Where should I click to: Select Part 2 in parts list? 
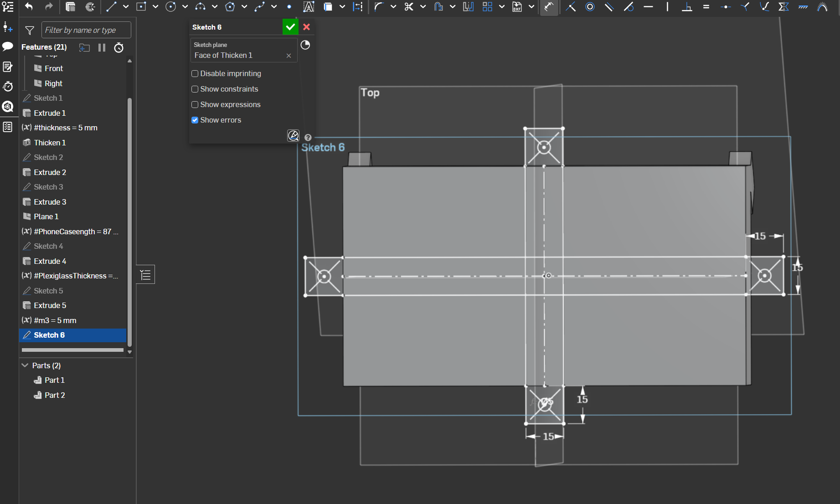pyautogui.click(x=55, y=395)
